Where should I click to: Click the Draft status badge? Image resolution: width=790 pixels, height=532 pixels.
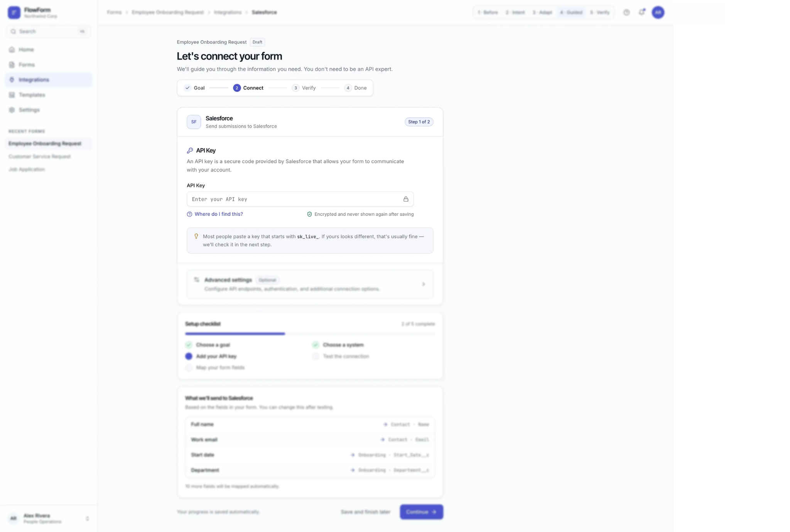[x=257, y=42]
